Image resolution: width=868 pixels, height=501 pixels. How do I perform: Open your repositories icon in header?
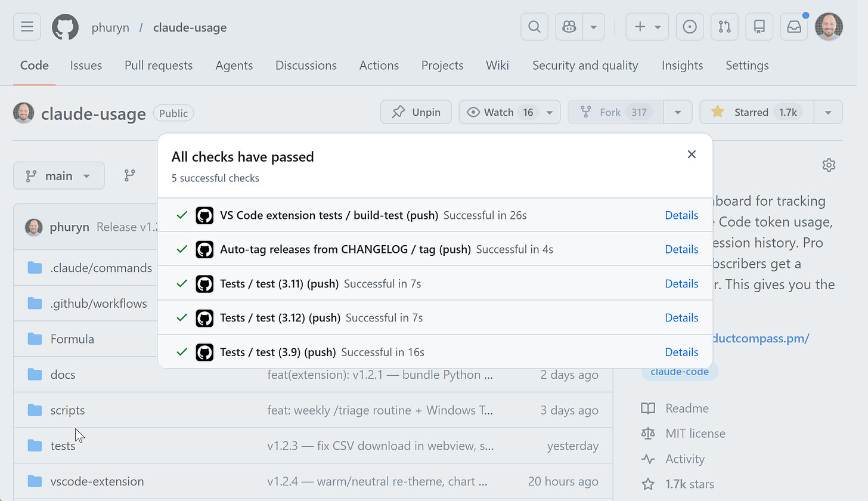[x=759, y=27]
